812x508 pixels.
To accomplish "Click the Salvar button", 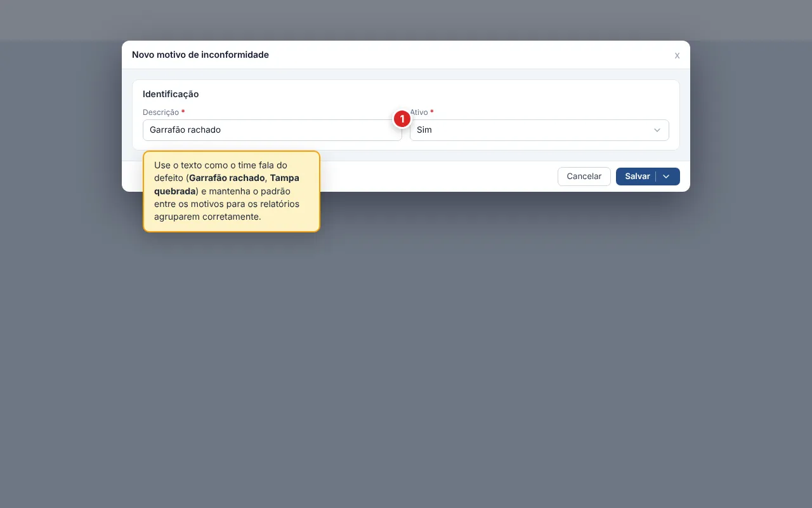I will pos(637,177).
